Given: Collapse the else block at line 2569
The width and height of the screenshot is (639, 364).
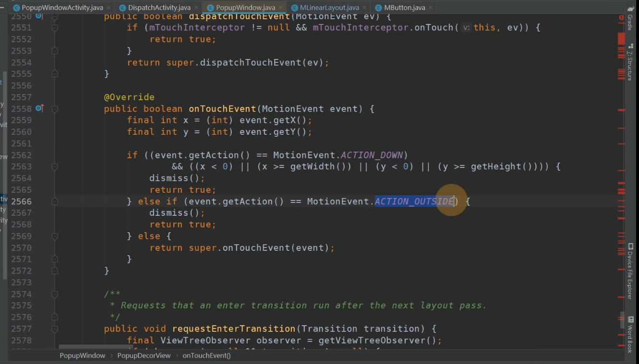Looking at the screenshot, I should (55, 236).
